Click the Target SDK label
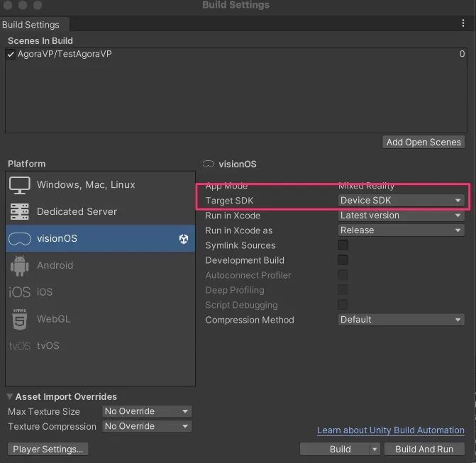Screen dimensions: 476x463 (229, 201)
